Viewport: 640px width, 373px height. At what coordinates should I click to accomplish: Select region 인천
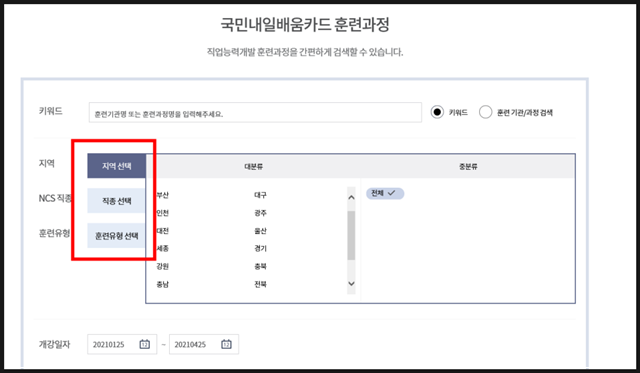click(x=162, y=213)
